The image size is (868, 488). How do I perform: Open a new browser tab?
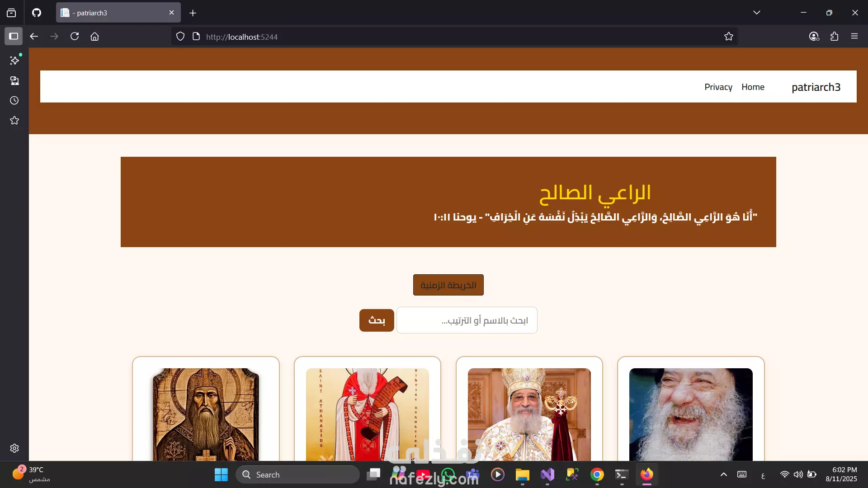(193, 13)
